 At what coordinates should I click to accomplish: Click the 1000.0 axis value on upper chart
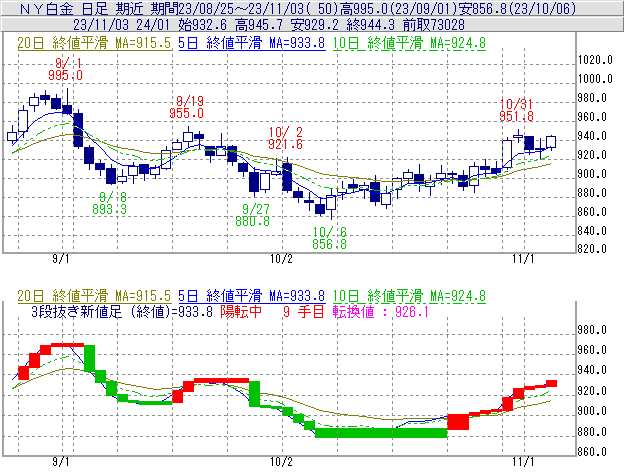(x=595, y=79)
